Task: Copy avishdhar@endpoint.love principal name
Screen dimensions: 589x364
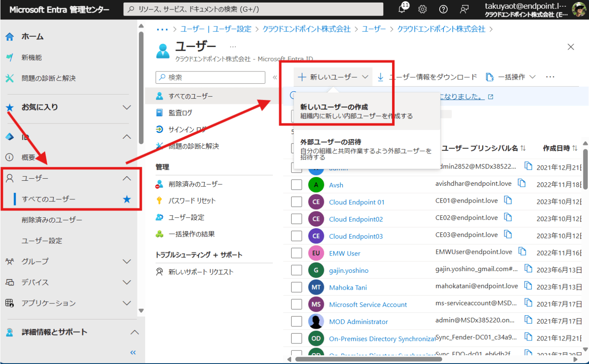Action: pos(522,183)
